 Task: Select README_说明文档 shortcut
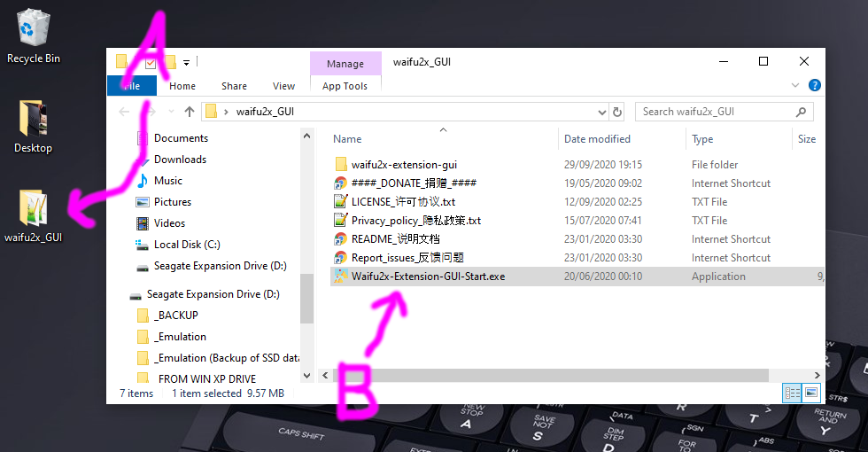(x=396, y=239)
